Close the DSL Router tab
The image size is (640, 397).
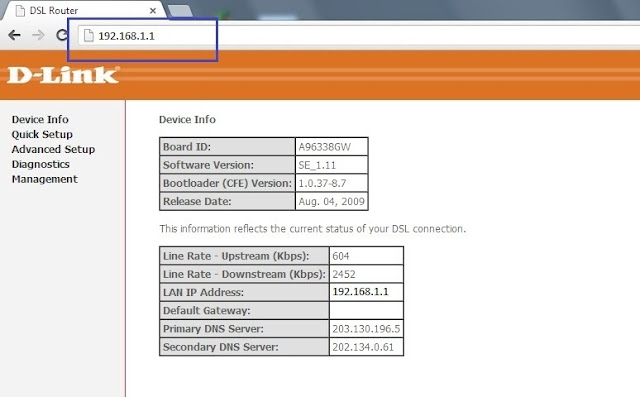click(x=153, y=11)
